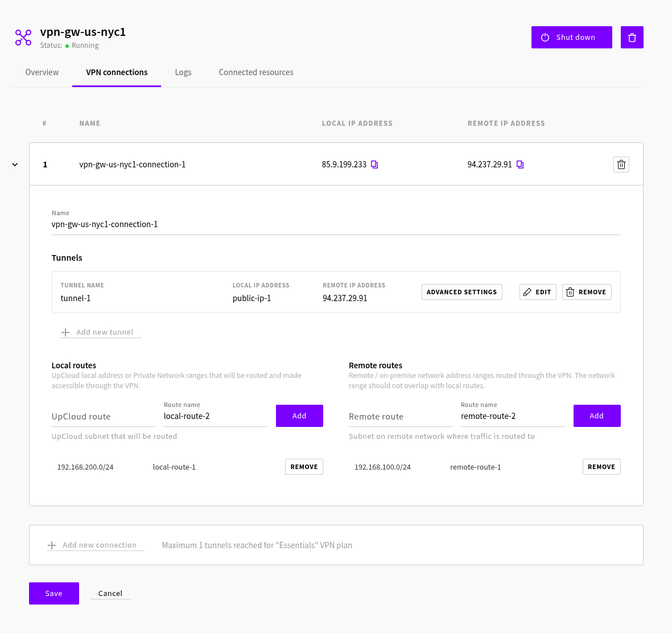Open Advanced Settings for tunnel-1
672x633 pixels.
[461, 292]
